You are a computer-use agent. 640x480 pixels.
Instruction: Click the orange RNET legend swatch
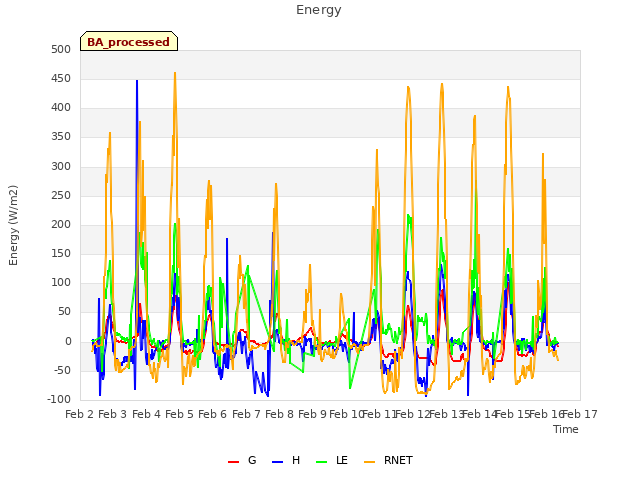[x=369, y=462]
